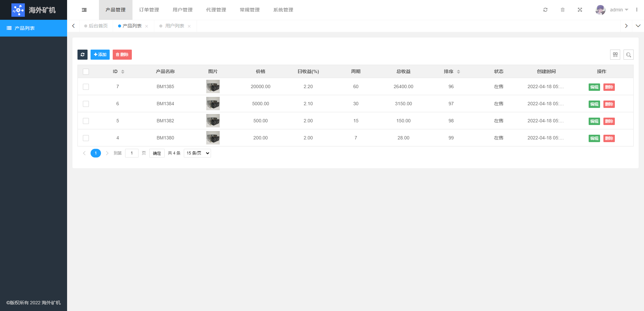Select the checkbox for row BM1380

click(x=86, y=138)
